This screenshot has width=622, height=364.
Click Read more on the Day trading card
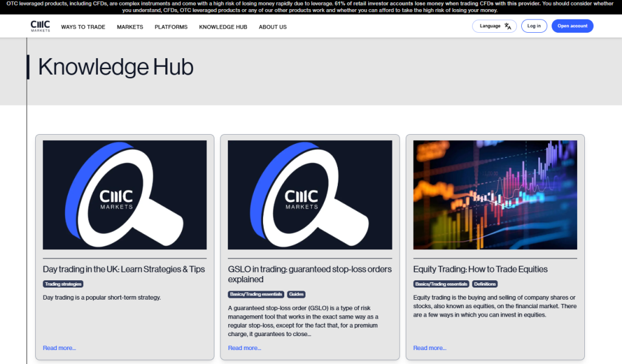[60, 348]
